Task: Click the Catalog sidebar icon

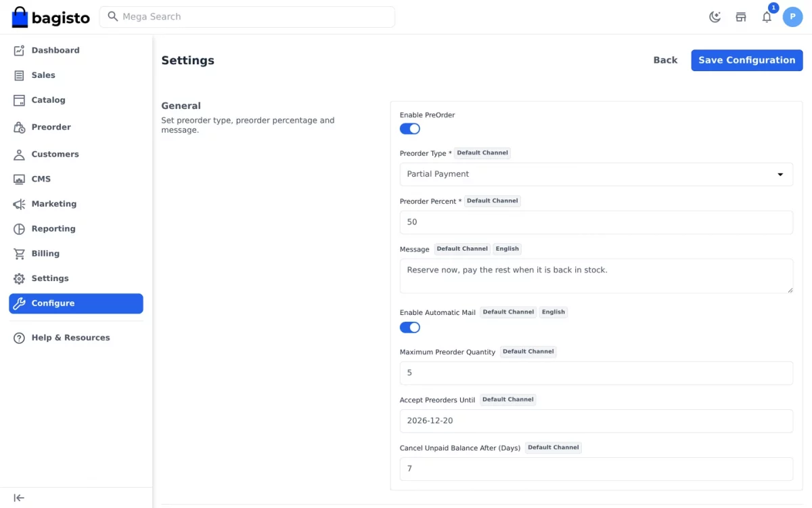Action: click(19, 100)
